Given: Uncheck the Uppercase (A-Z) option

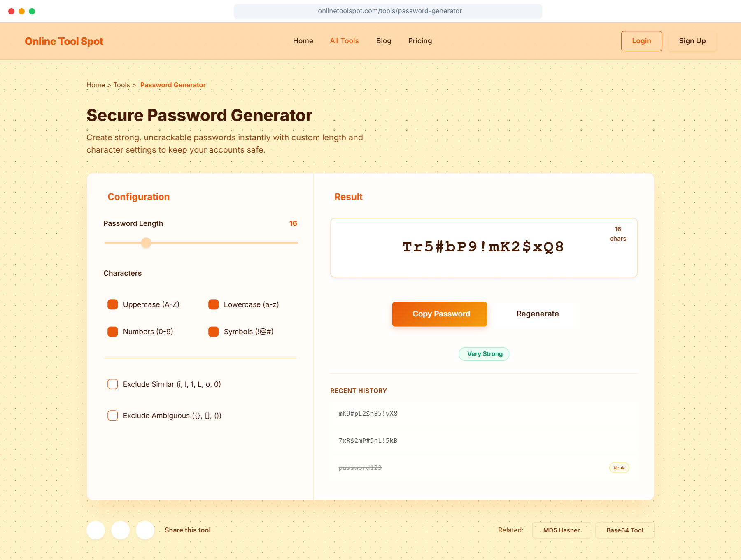Looking at the screenshot, I should point(112,304).
